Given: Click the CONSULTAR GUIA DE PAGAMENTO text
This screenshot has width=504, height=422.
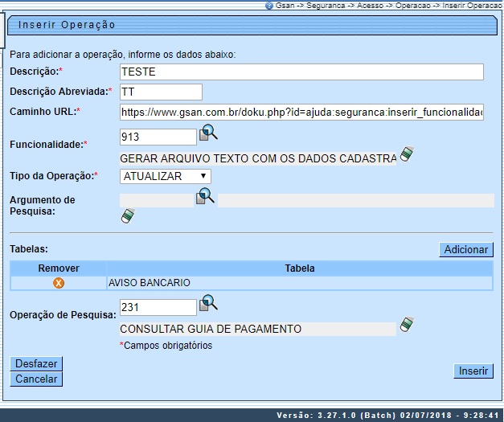Looking at the screenshot, I should (x=211, y=329).
